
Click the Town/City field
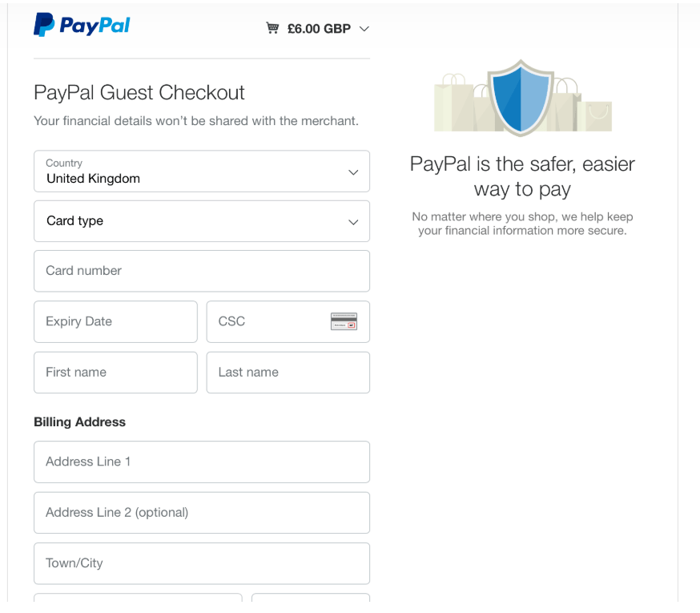[202, 563]
